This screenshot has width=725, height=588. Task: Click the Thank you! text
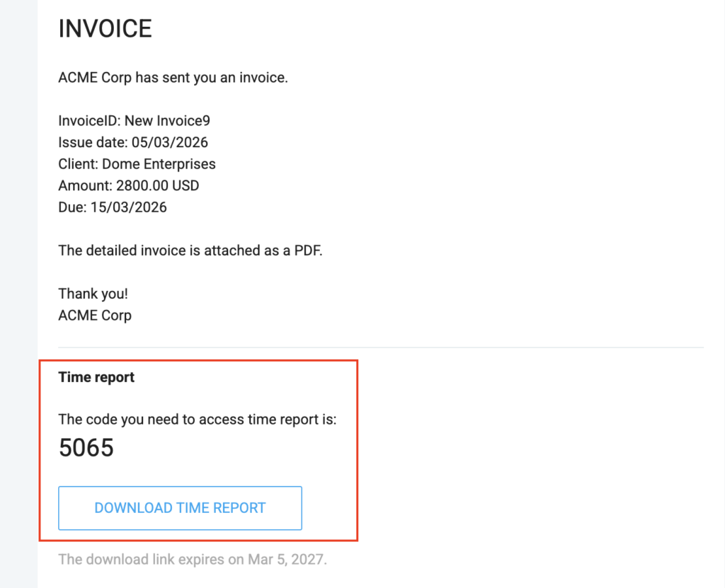point(93,294)
